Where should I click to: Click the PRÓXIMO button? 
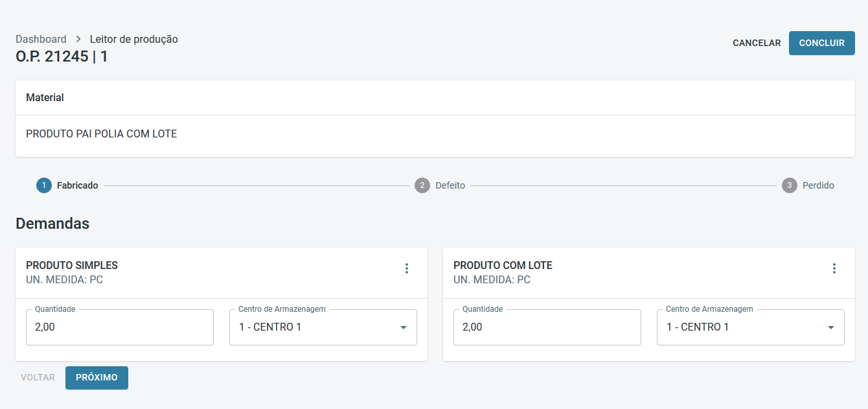click(x=97, y=377)
